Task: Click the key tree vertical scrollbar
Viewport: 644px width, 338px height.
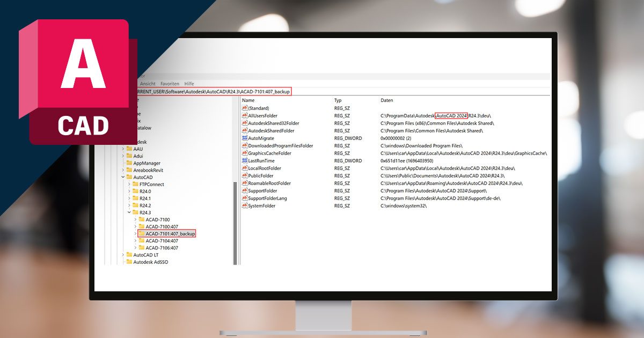Action: pyautogui.click(x=235, y=223)
